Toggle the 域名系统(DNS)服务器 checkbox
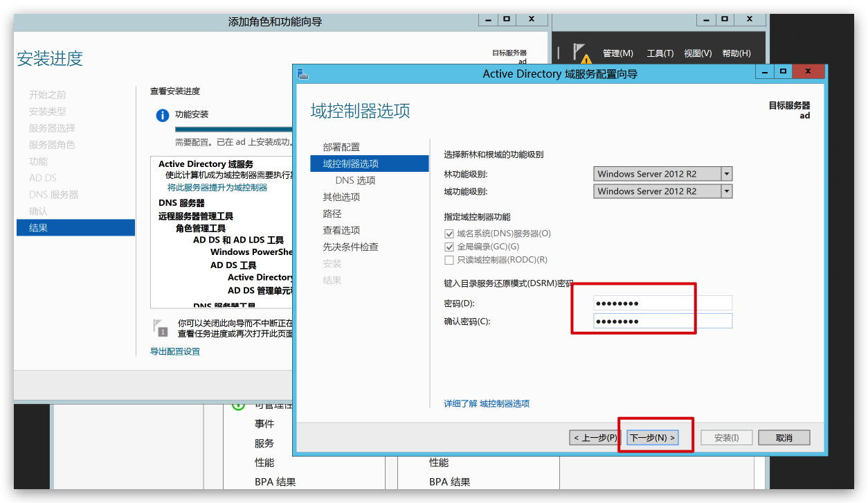This screenshot has width=868, height=503. coord(449,234)
